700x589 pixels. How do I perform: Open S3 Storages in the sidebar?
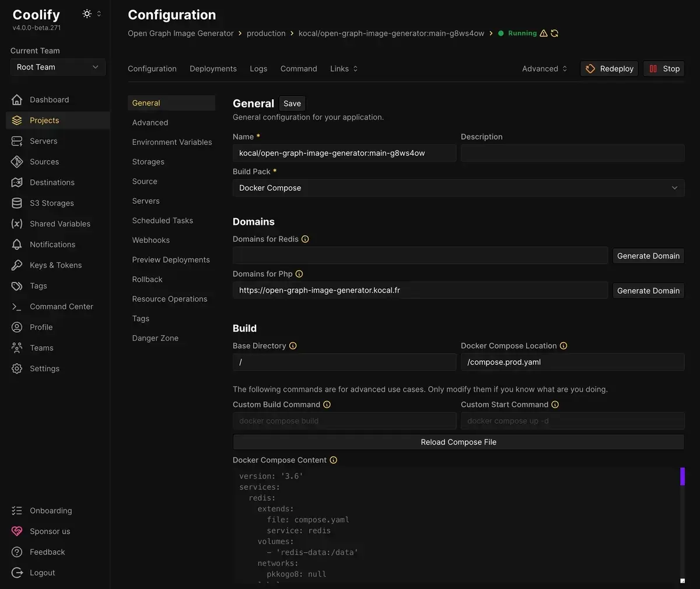(51, 203)
